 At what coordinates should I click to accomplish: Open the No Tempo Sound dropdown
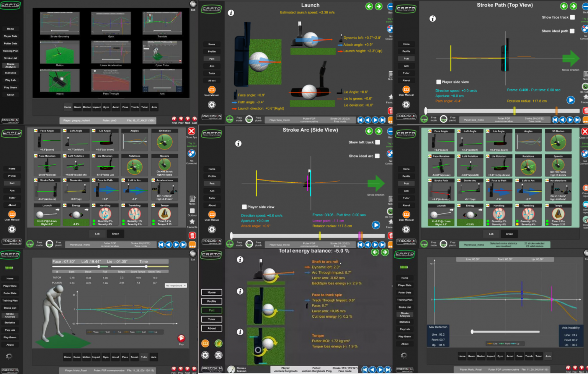pyautogui.click(x=176, y=285)
